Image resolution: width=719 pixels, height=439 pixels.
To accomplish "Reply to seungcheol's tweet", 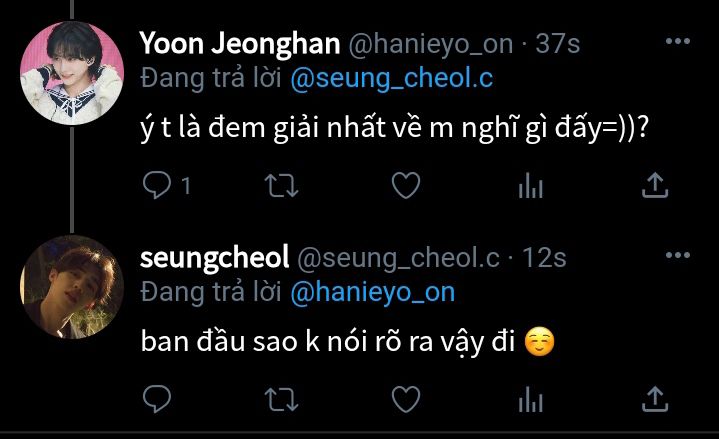I will coord(157,399).
